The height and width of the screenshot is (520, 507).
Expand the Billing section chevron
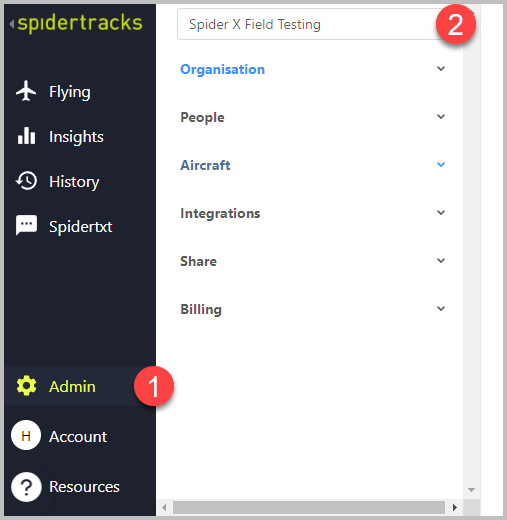(441, 309)
